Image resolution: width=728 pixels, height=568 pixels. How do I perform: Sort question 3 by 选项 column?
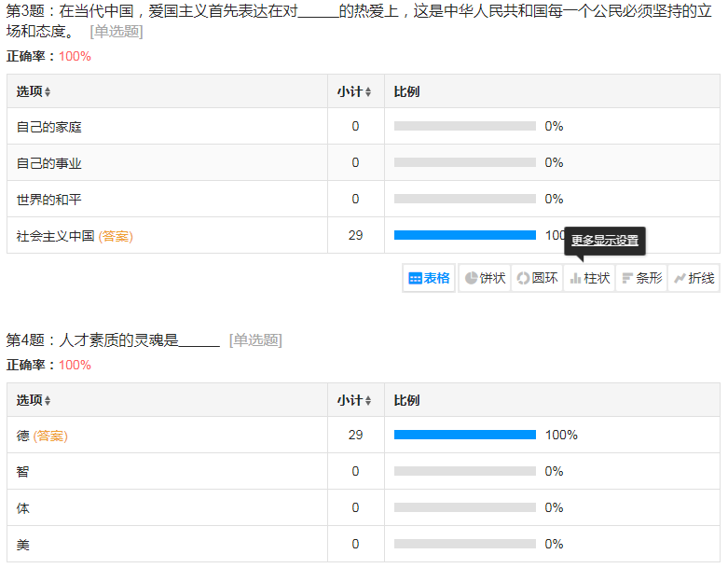pos(34,91)
